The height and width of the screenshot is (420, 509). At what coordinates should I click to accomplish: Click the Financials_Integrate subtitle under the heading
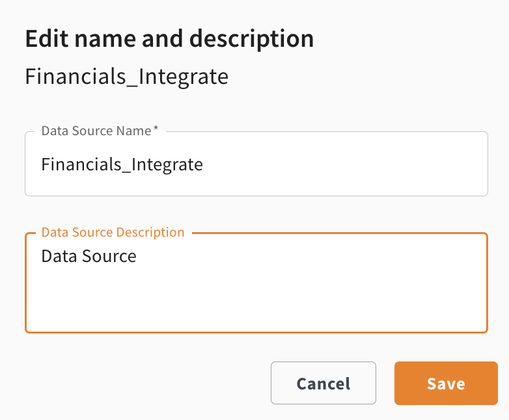127,77
